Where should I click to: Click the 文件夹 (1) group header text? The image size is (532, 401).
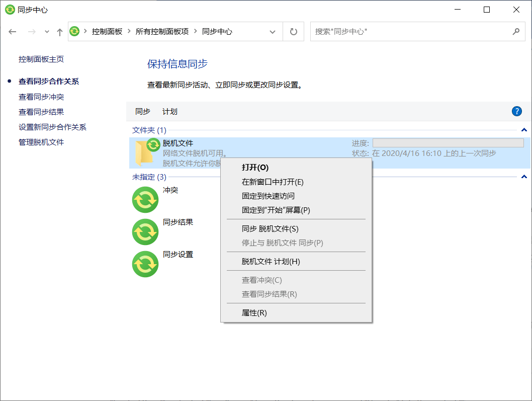[149, 130]
